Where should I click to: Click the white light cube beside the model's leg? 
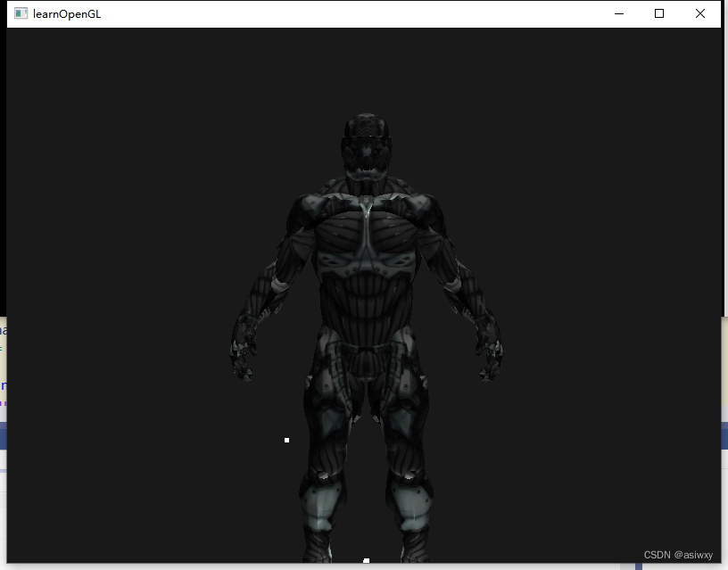(287, 440)
